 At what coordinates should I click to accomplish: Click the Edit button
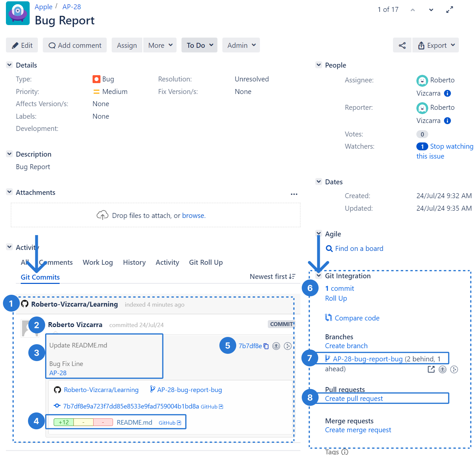tap(22, 45)
